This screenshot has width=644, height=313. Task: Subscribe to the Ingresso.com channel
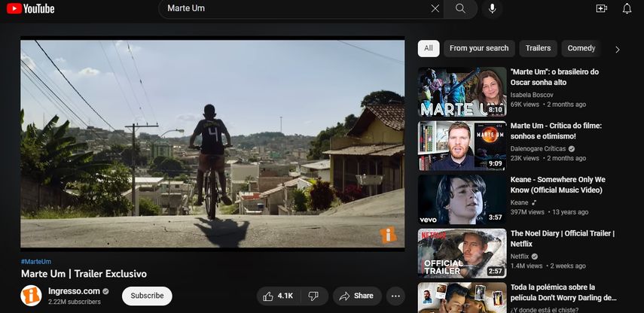coord(147,296)
